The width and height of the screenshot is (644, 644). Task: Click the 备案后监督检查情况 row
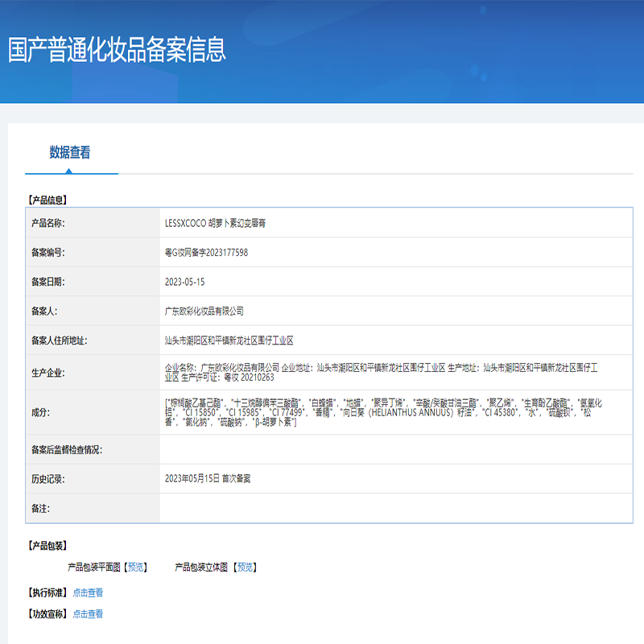[322, 450]
